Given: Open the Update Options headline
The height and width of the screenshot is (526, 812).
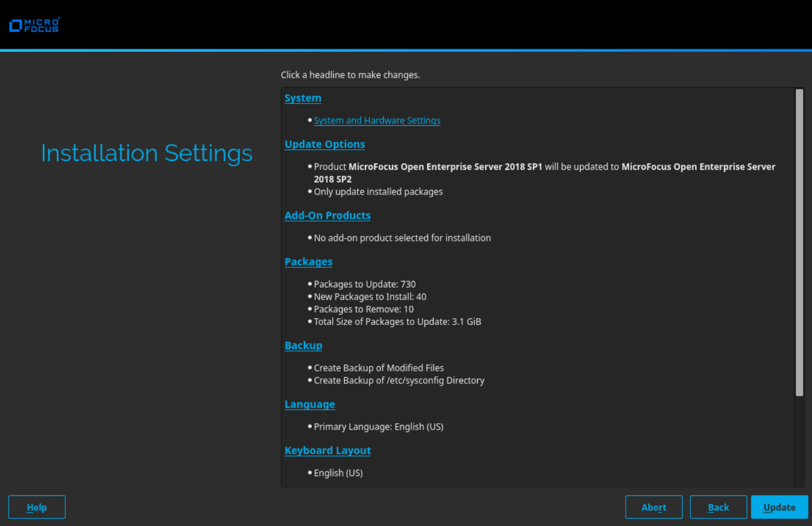Looking at the screenshot, I should click(x=324, y=145).
